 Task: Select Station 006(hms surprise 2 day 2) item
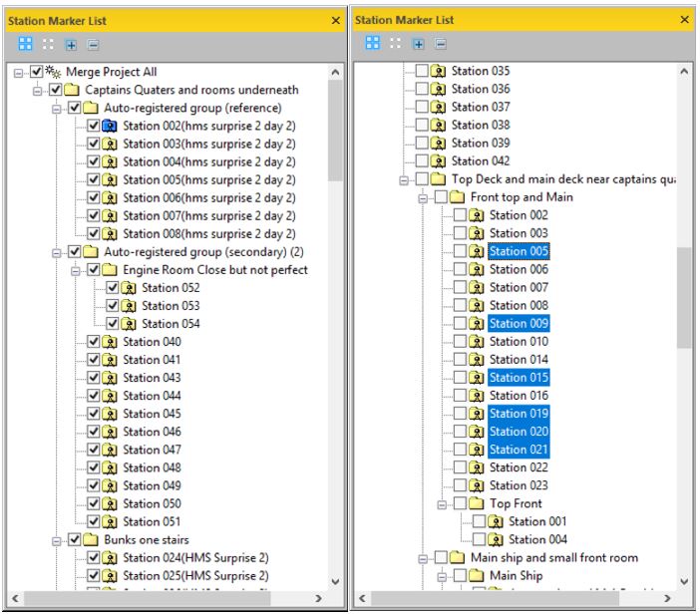pyautogui.click(x=209, y=197)
